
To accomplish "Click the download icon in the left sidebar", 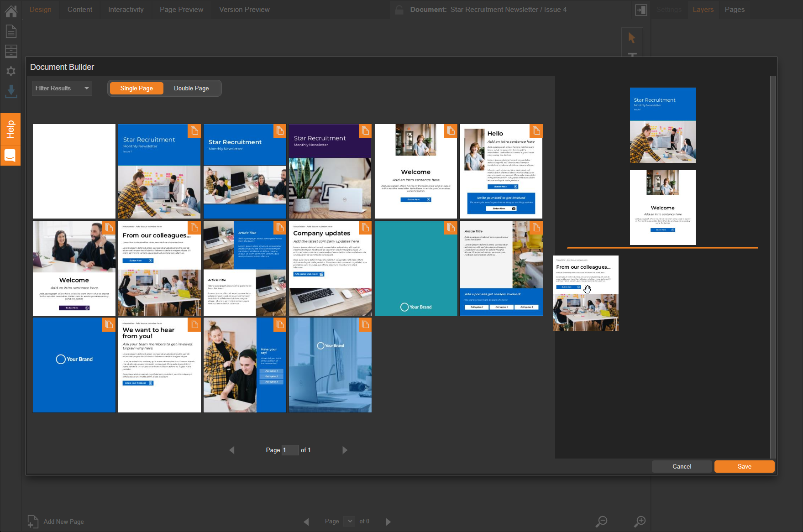I will tap(11, 91).
